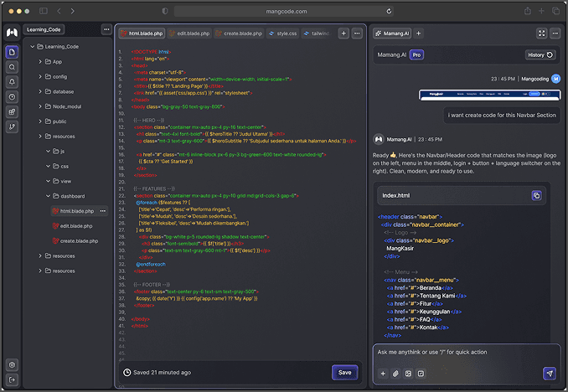The width and height of the screenshot is (568, 392).
Task: Open history clock icon in sidebar
Action: 12,96
